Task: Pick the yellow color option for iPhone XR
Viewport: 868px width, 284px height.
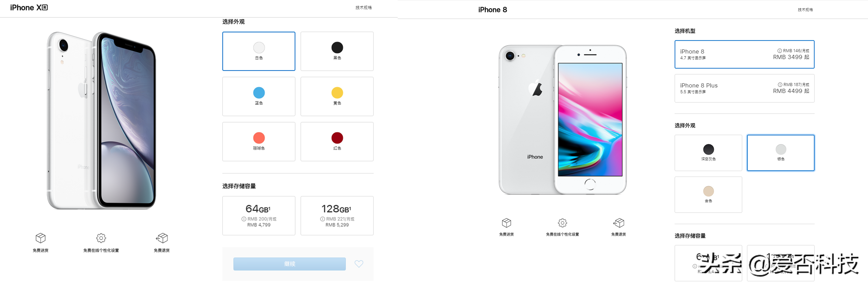Action: [x=337, y=96]
